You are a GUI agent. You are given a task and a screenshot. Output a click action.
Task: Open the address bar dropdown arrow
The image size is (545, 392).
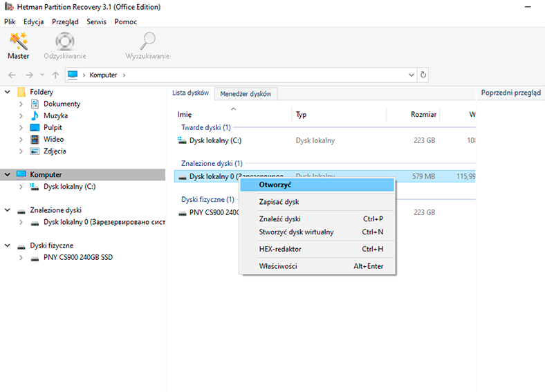coord(412,75)
